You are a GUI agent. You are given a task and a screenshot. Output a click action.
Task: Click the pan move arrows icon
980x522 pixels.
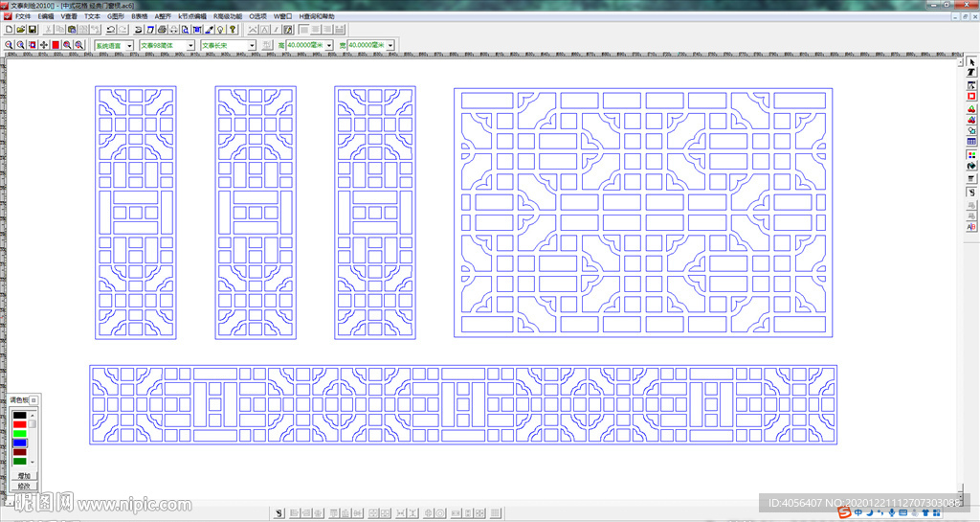(44, 45)
